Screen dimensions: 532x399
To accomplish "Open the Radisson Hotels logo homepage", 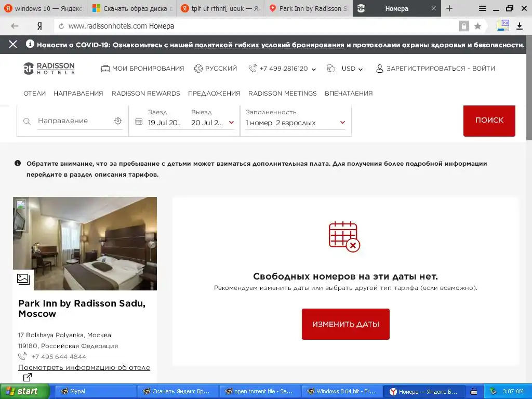I will point(49,68).
